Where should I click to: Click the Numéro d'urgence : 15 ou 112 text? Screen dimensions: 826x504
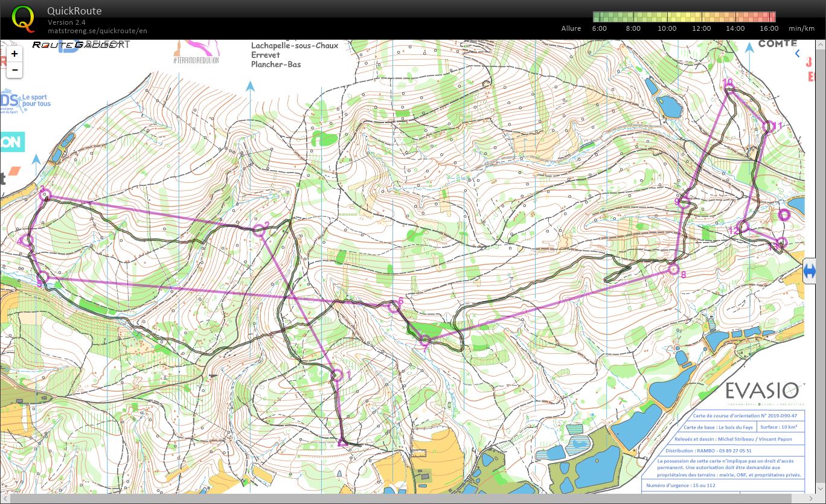[680, 485]
